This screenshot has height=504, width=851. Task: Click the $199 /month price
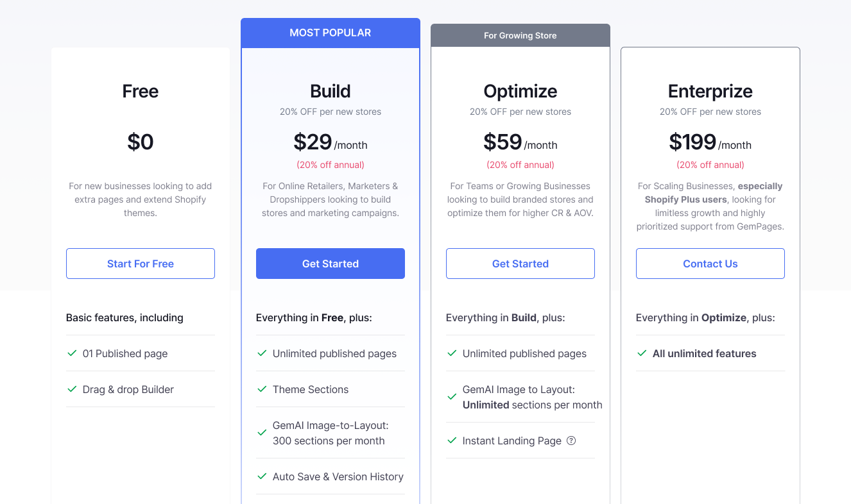pos(710,142)
